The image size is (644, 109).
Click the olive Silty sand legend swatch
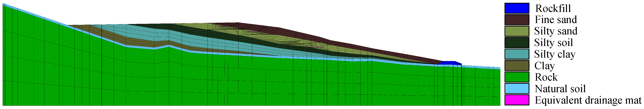tap(517, 31)
